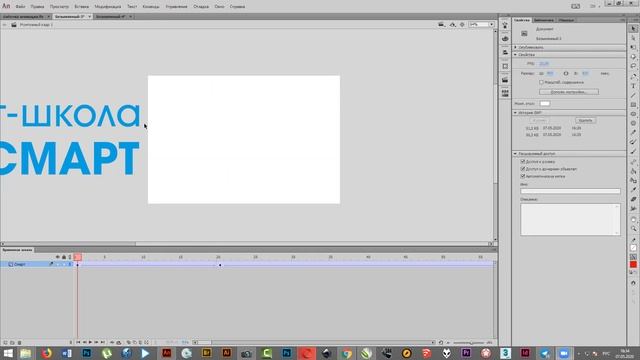Image resolution: width=640 pixels, height=360 pixels.
Task: Click the link width and height icon
Action: click(566, 73)
